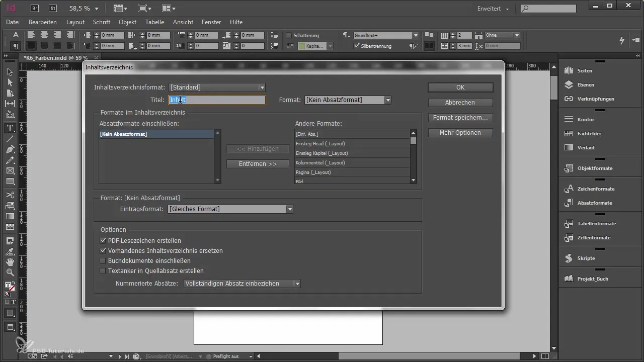Open the Layout menu
This screenshot has height=362, width=644.
pyautogui.click(x=75, y=22)
